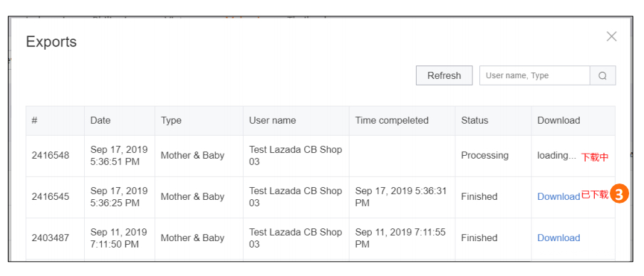Select the Sep 11, 2019 7:11:50 PM date cell
The image size is (644, 276).
pyautogui.click(x=119, y=238)
